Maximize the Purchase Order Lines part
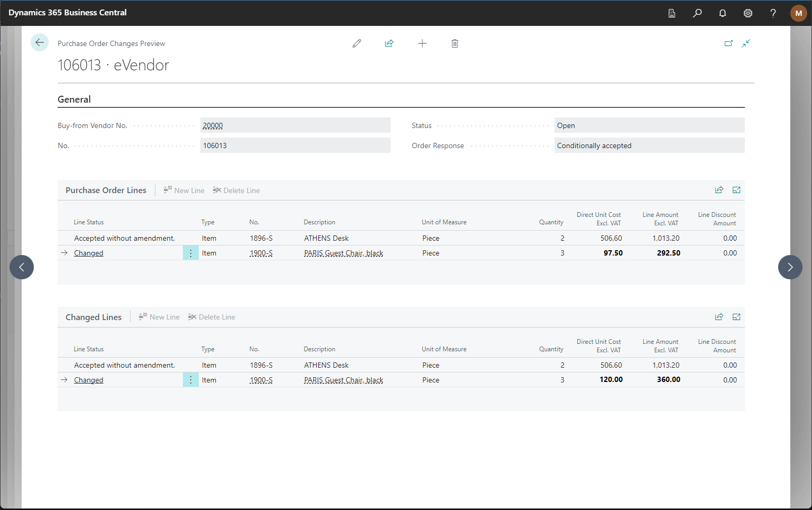This screenshot has height=510, width=812. 736,190
